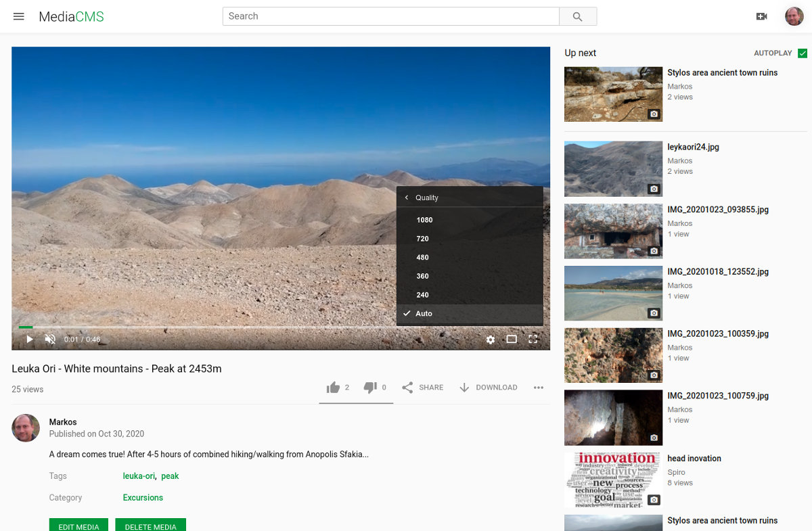
Task: Click the upload media camera icon
Action: [x=761, y=16]
